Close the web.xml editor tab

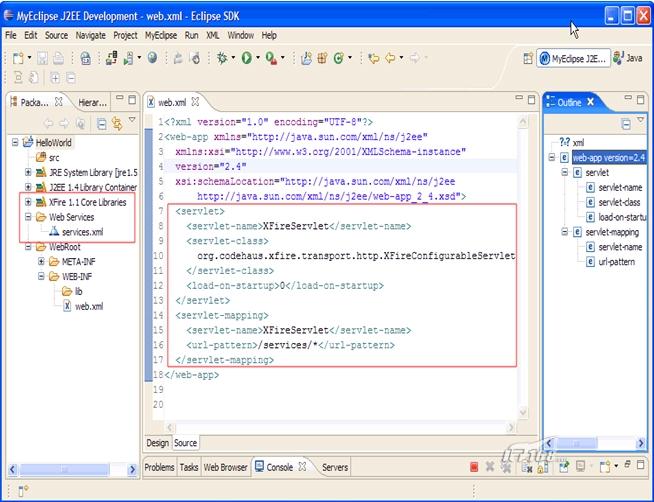196,102
